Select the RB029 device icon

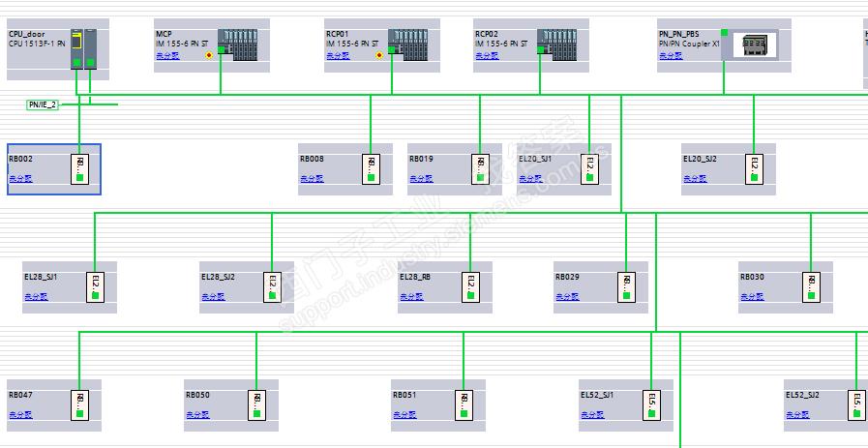tap(626, 287)
